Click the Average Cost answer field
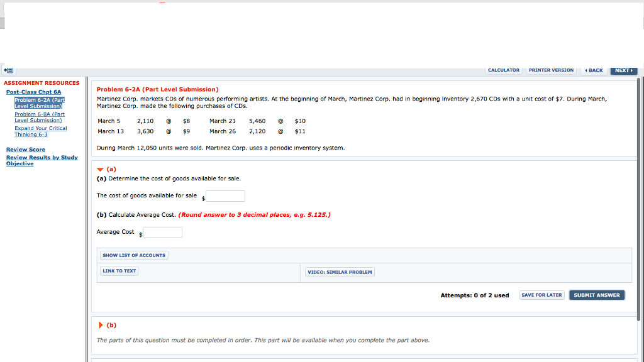The width and height of the screenshot is (644, 362). [162, 232]
